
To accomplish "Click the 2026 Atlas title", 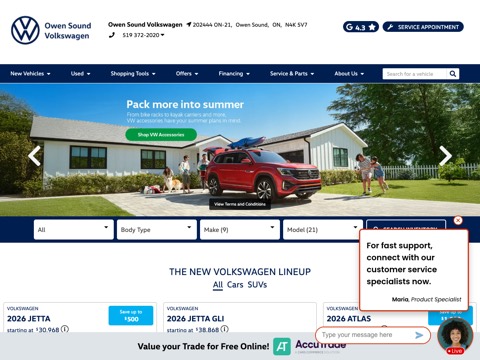I will click(349, 319).
